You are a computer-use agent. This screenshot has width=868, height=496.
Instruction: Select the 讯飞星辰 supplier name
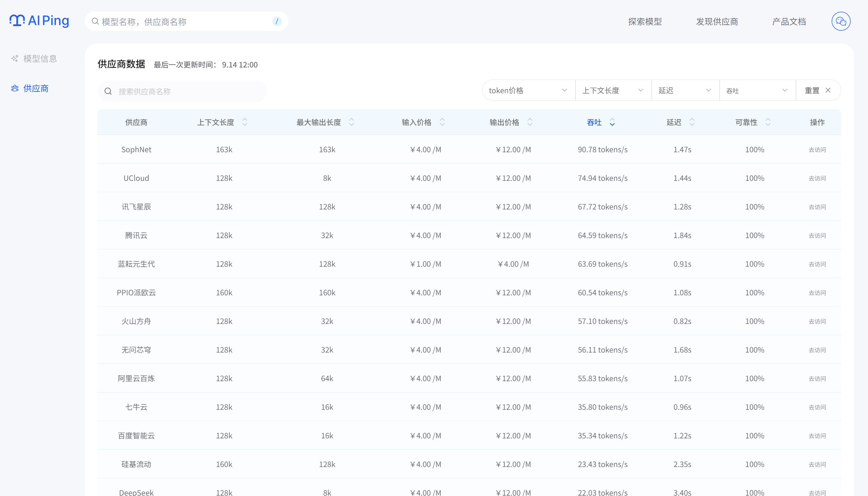(x=136, y=207)
